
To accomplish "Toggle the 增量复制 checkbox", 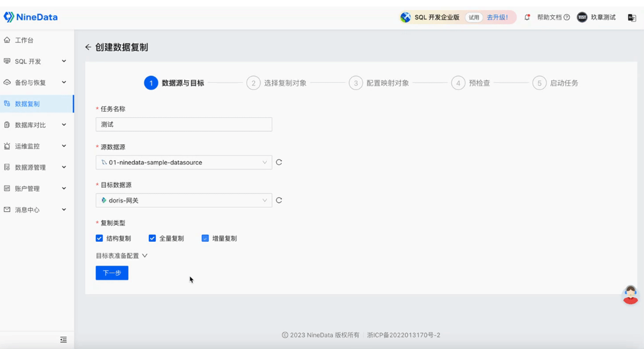I will click(205, 238).
